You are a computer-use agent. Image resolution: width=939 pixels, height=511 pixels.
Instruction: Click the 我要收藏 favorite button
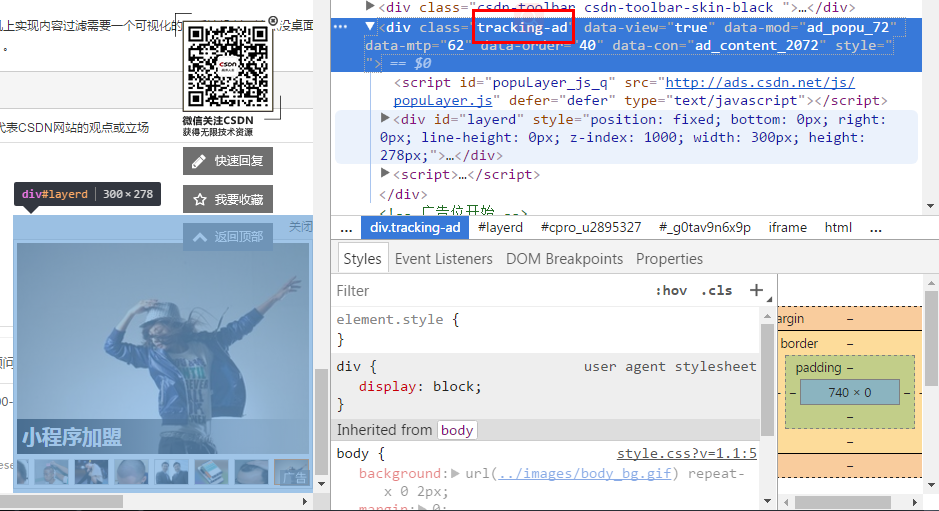click(x=228, y=199)
